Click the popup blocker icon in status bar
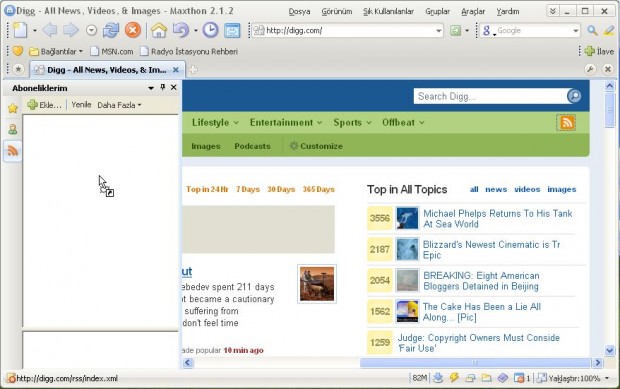The image size is (620, 389). (x=519, y=378)
